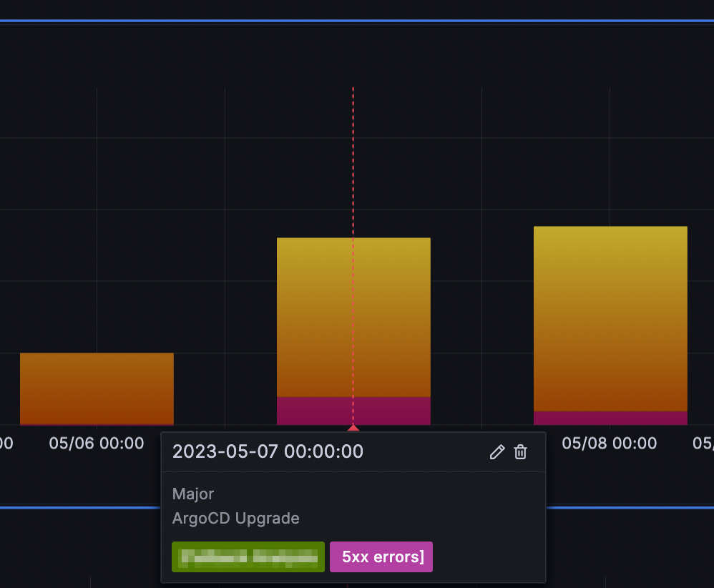The image size is (714, 588).
Task: Click the blue line right of the tooltip
Action: coord(630,507)
